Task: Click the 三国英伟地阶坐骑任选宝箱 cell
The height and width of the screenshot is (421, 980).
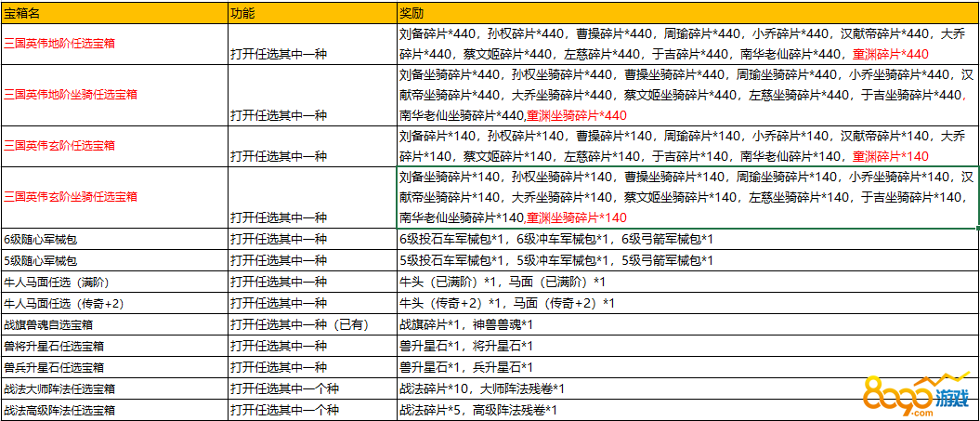Action: (x=114, y=94)
